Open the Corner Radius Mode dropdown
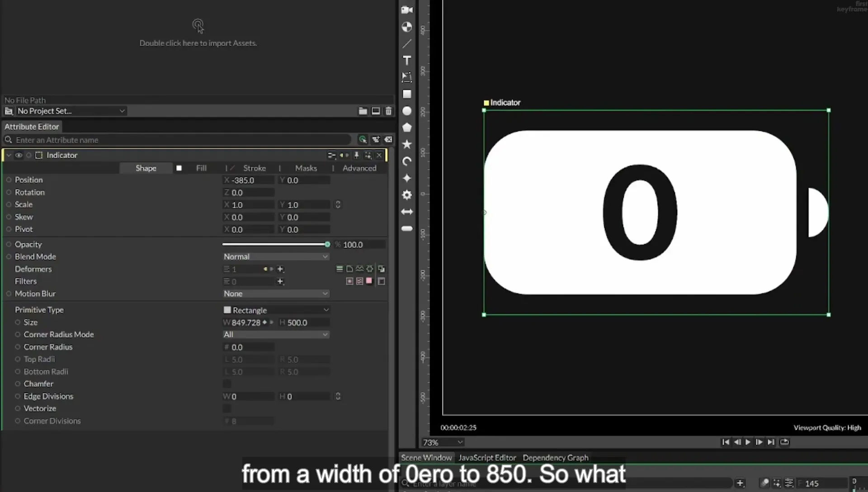 click(x=276, y=335)
